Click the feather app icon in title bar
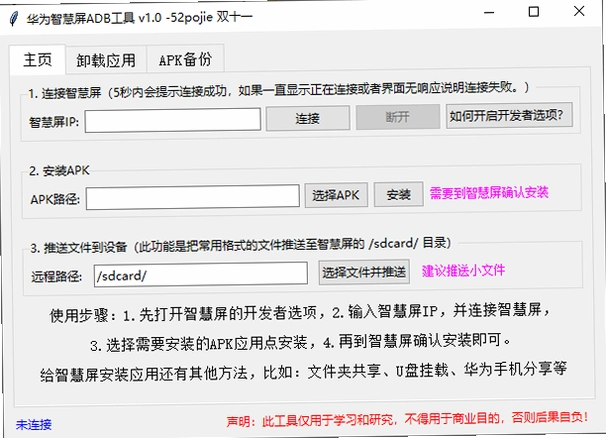 [x=14, y=19]
